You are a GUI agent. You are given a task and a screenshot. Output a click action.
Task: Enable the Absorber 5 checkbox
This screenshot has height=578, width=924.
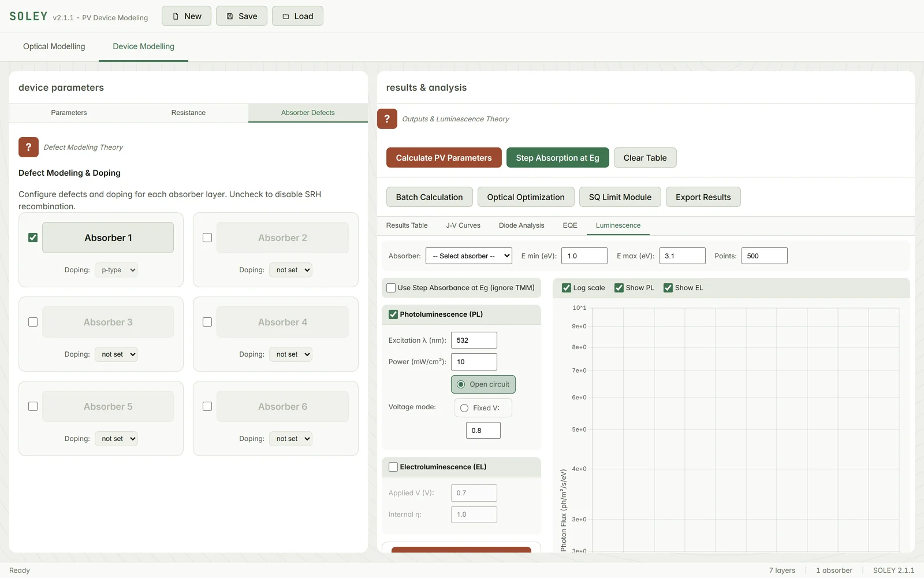(33, 406)
